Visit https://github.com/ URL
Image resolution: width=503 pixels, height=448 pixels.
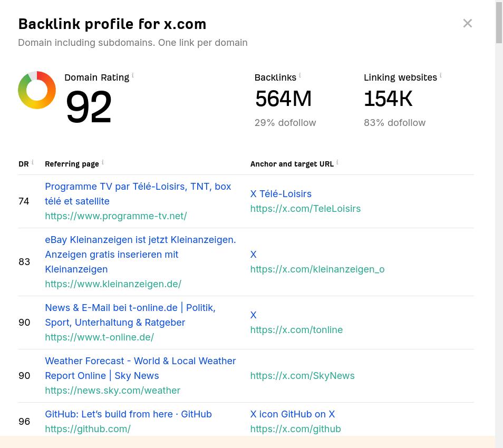pyautogui.click(x=88, y=428)
